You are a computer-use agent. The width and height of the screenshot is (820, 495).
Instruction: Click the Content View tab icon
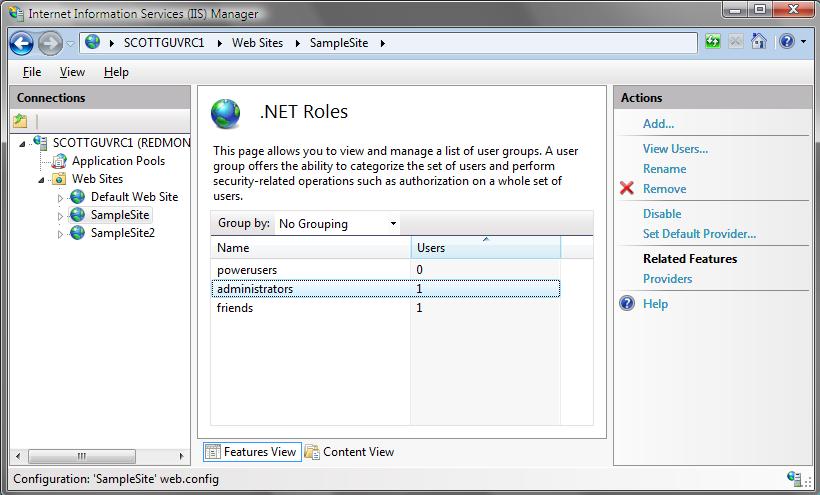pos(312,452)
